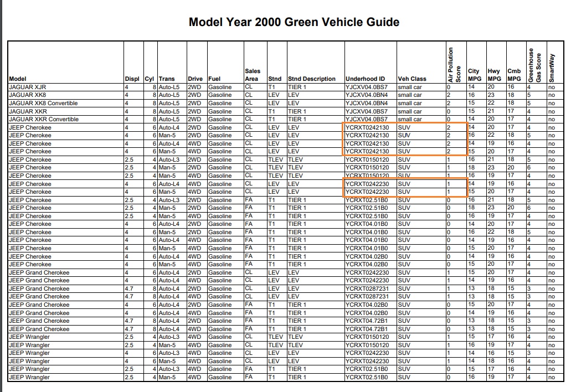Select the JAGUAR XK8 Convertible model cell
Image resolution: width=576 pixels, height=392 pixels.
tap(44, 103)
